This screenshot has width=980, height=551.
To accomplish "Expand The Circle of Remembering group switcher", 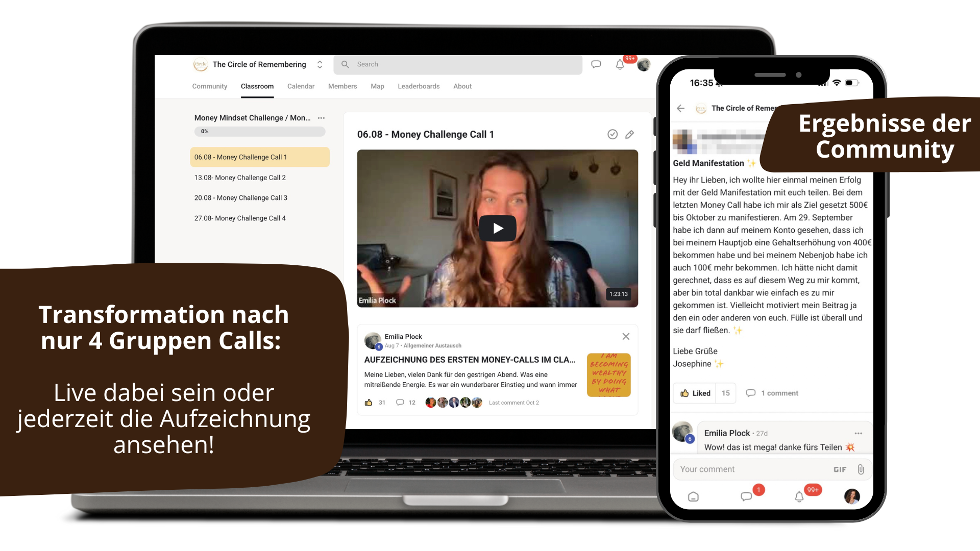I will tap(320, 64).
